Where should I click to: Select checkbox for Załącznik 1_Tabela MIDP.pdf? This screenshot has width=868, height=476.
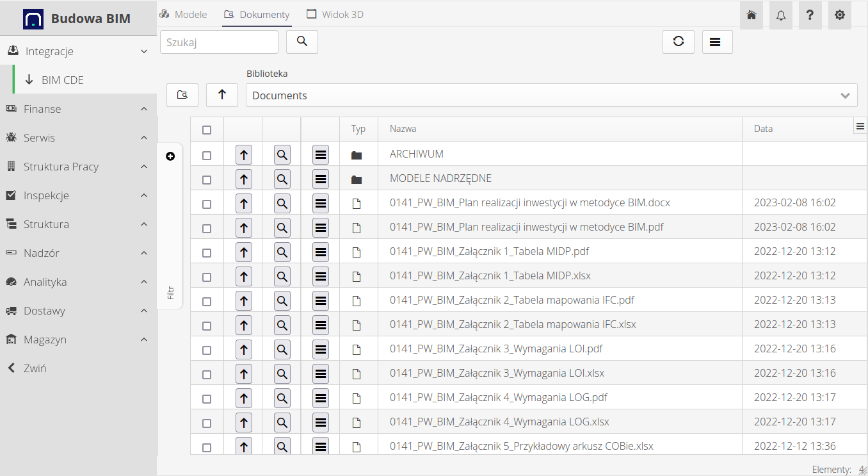pos(207,252)
